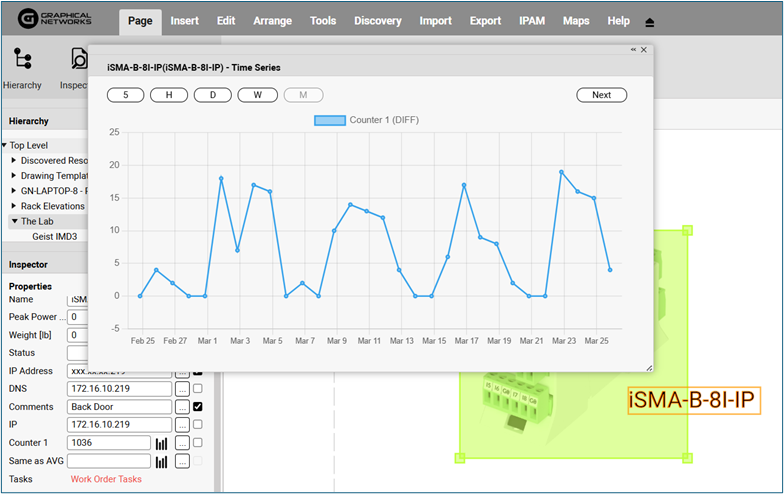Open the Help menu tab
Screen dimensions: 784x494
tap(618, 21)
